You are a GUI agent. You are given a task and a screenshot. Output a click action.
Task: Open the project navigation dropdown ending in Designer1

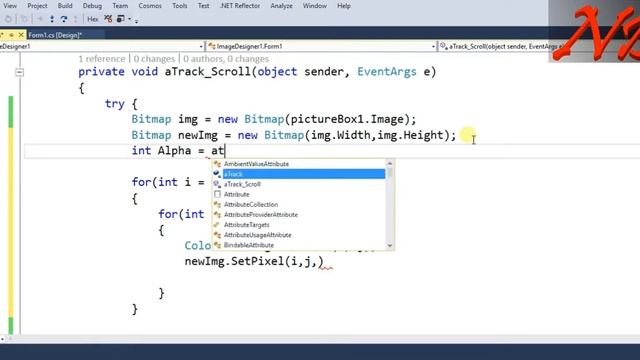click(x=102, y=47)
